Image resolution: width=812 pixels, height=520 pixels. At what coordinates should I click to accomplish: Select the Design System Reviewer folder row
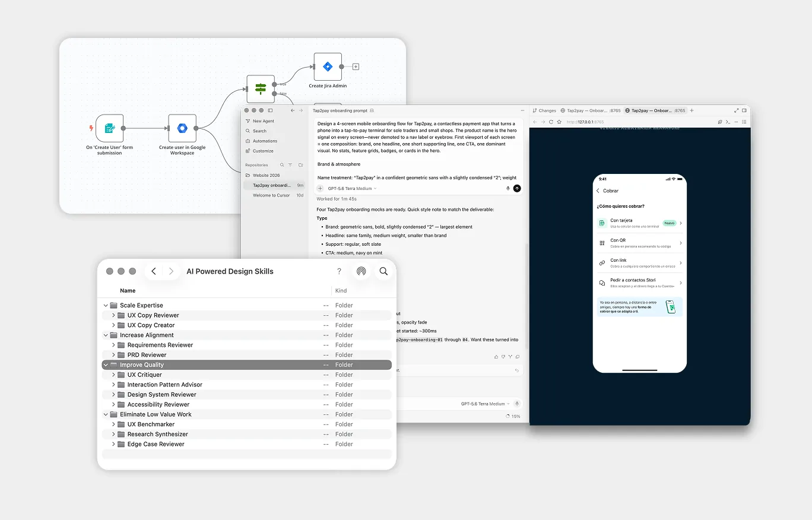(247, 395)
